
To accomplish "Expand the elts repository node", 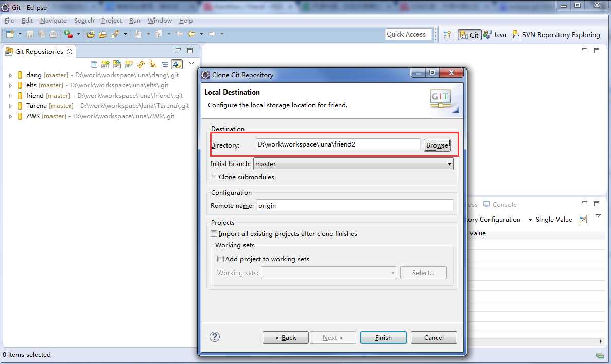I will coord(10,85).
